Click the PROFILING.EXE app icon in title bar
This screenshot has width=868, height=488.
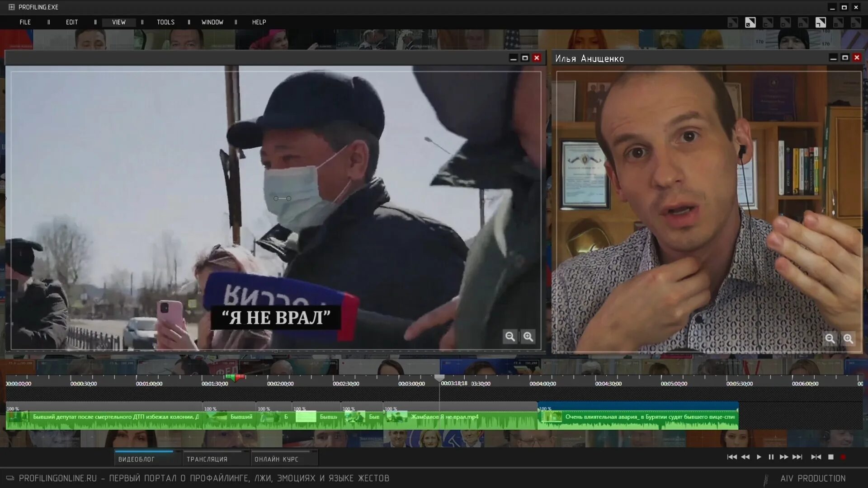[12, 7]
